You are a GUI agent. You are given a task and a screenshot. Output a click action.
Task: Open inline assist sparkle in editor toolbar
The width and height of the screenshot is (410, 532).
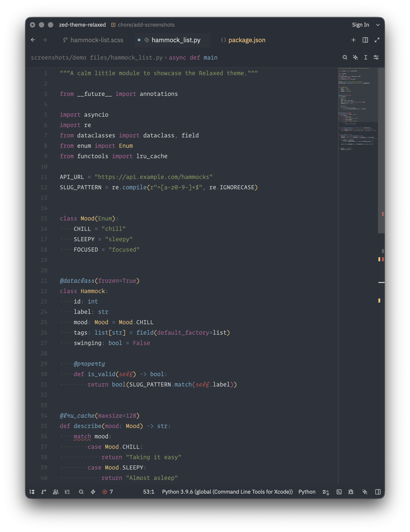click(355, 57)
